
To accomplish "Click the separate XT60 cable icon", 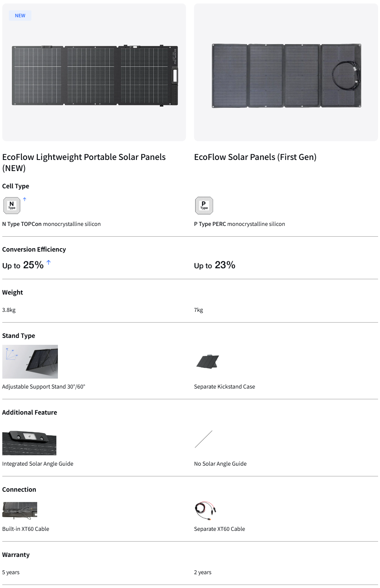I will pyautogui.click(x=206, y=511).
